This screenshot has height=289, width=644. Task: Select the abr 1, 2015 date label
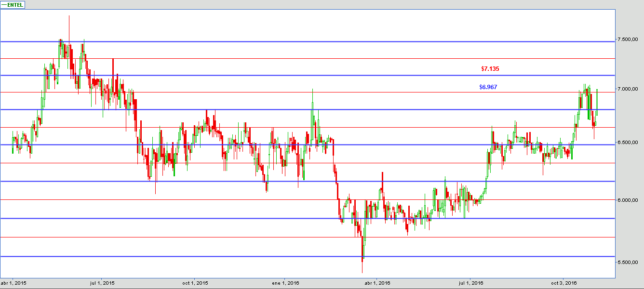tap(13, 283)
